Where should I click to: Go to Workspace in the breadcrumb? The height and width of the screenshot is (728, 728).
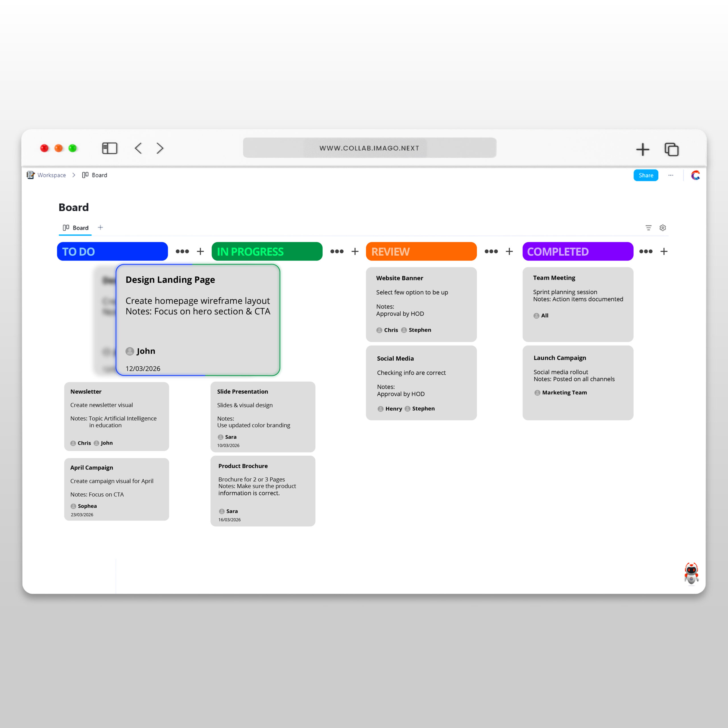click(51, 175)
